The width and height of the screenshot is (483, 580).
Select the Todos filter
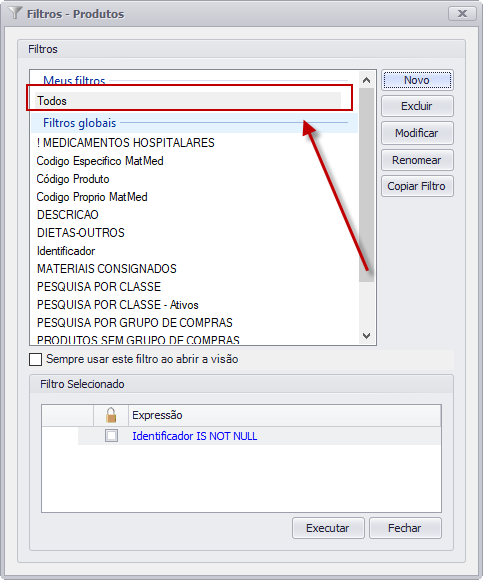[188, 101]
